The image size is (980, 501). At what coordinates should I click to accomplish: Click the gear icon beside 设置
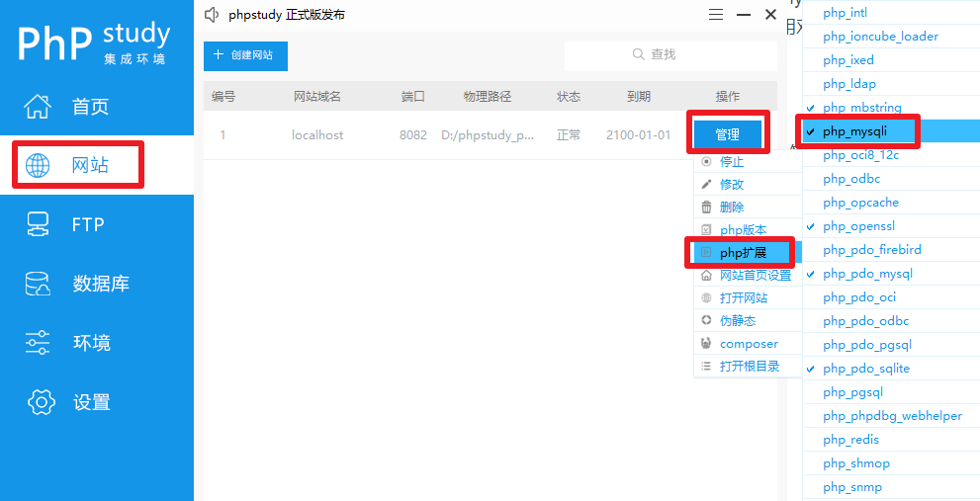pyautogui.click(x=42, y=401)
